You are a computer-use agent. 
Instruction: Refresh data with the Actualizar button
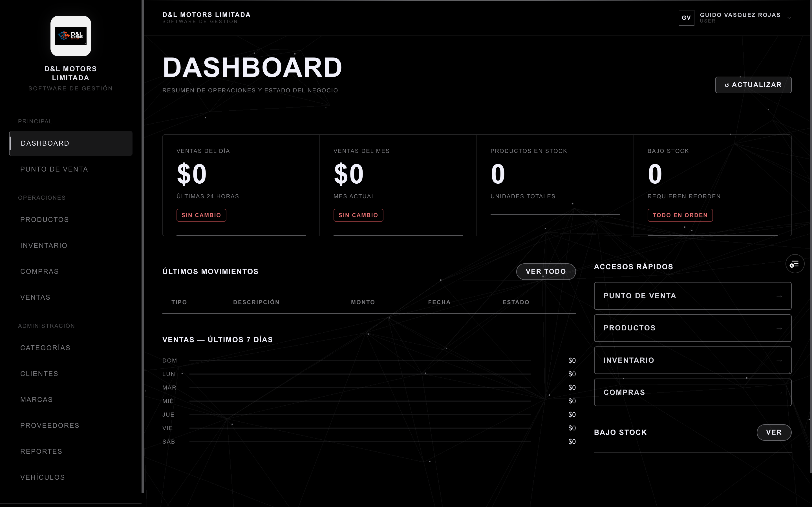pyautogui.click(x=753, y=85)
